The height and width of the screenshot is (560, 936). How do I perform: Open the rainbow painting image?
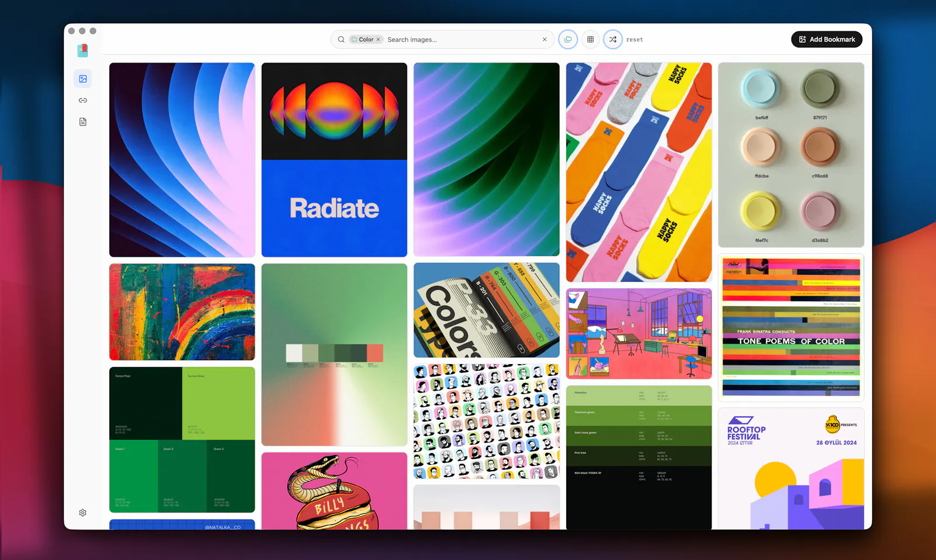182,312
